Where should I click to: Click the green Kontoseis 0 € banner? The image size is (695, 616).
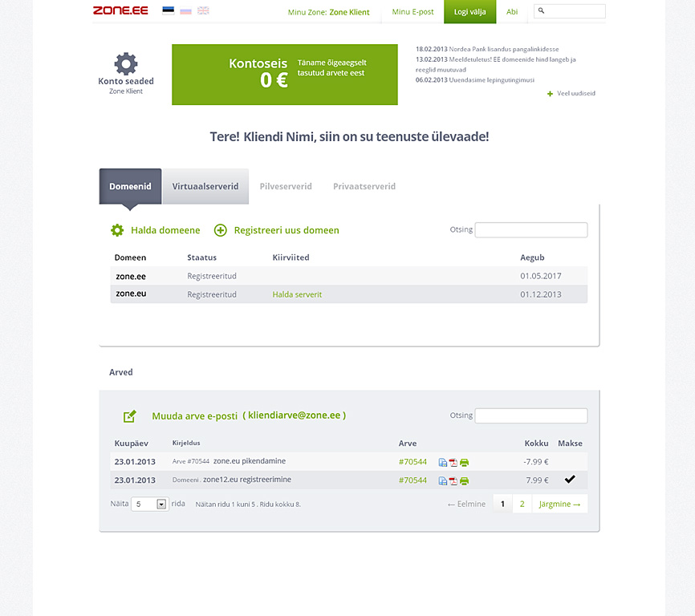[x=285, y=75]
